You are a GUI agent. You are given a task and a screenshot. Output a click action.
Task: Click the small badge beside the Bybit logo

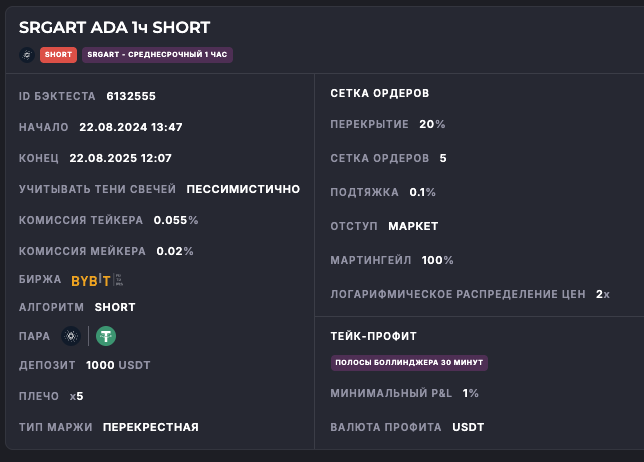tap(119, 280)
